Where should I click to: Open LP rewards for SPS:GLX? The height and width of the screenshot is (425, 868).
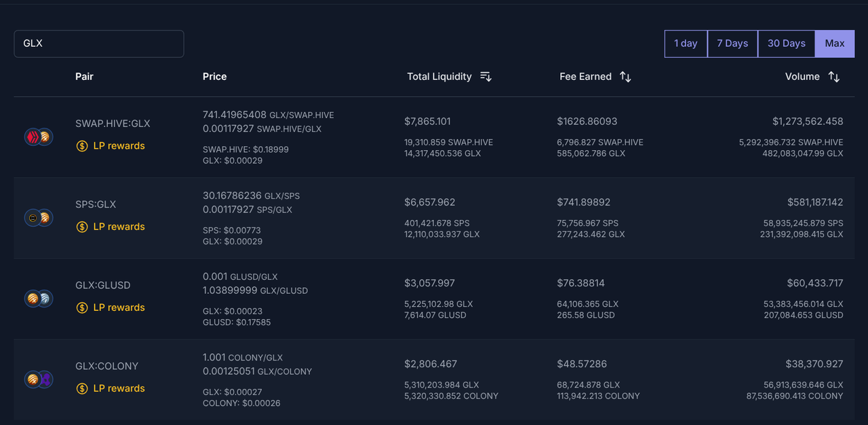point(119,227)
